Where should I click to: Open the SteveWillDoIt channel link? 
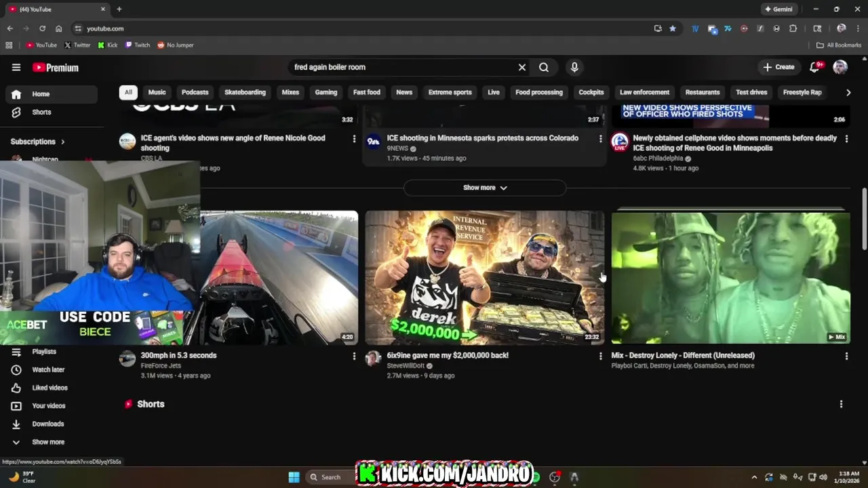point(406,366)
